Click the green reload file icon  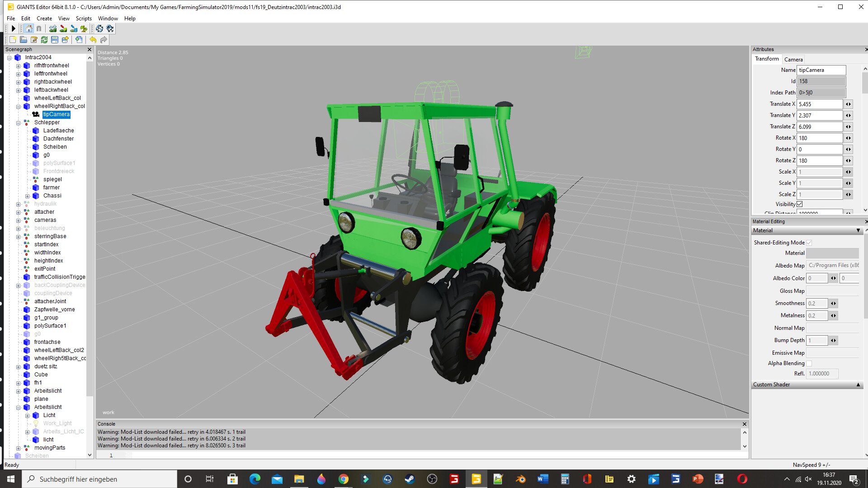click(x=44, y=40)
